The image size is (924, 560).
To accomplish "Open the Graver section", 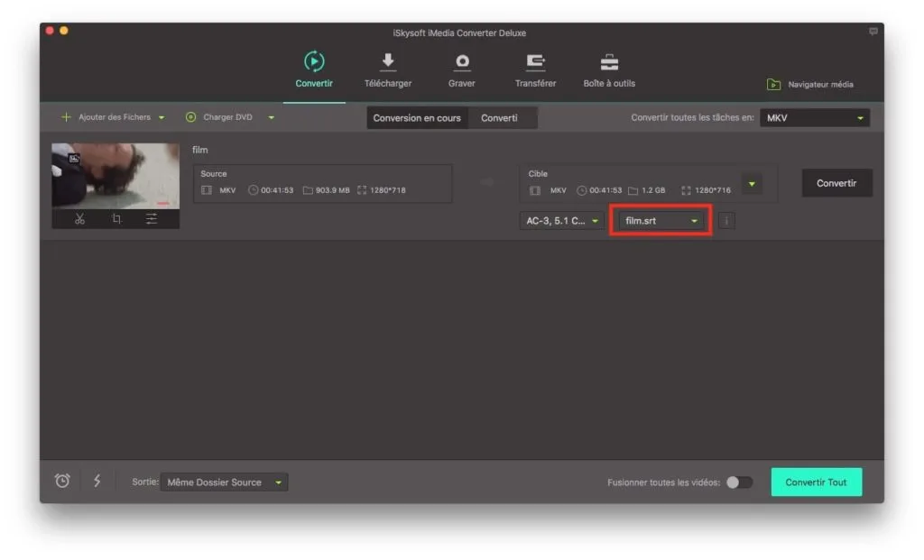I will [461, 70].
